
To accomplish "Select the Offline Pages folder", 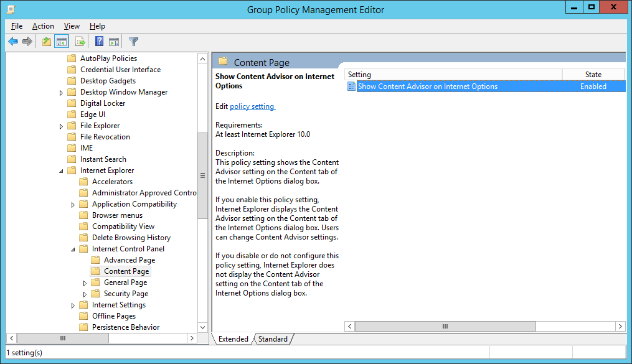I will 114,316.
